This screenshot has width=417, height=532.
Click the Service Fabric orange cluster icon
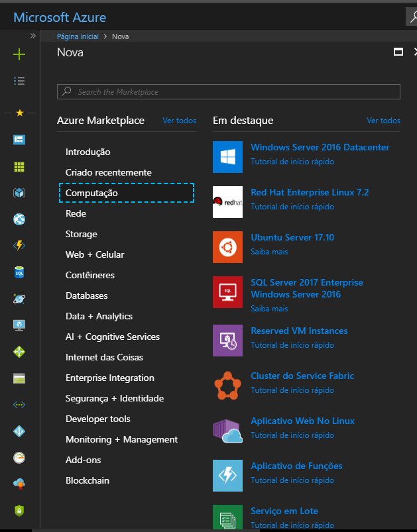click(x=227, y=386)
